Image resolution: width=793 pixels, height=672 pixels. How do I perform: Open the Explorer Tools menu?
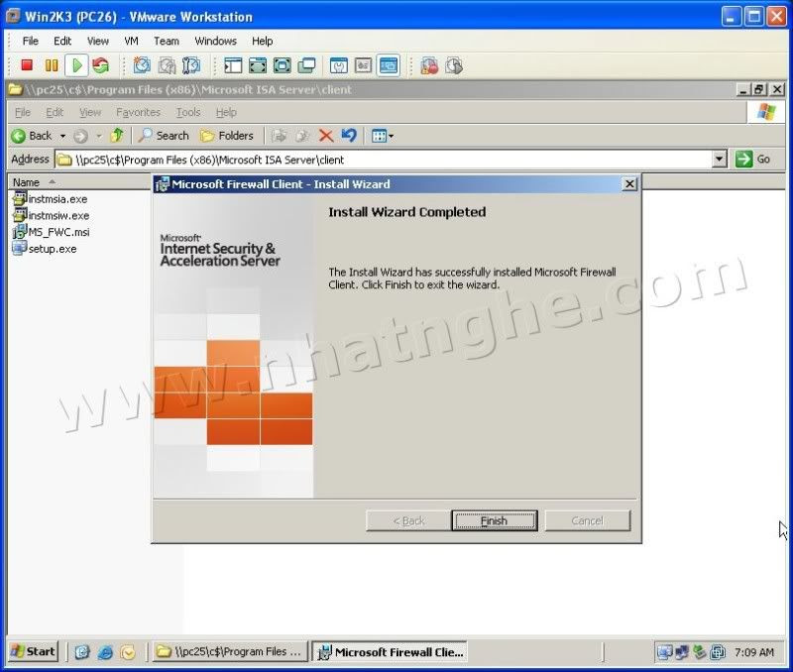188,112
